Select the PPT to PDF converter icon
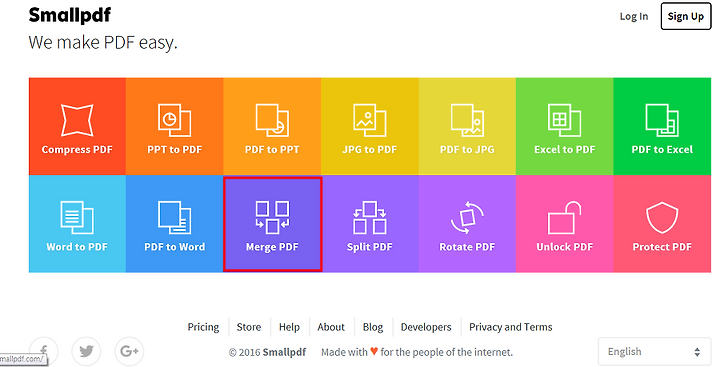 (174, 119)
